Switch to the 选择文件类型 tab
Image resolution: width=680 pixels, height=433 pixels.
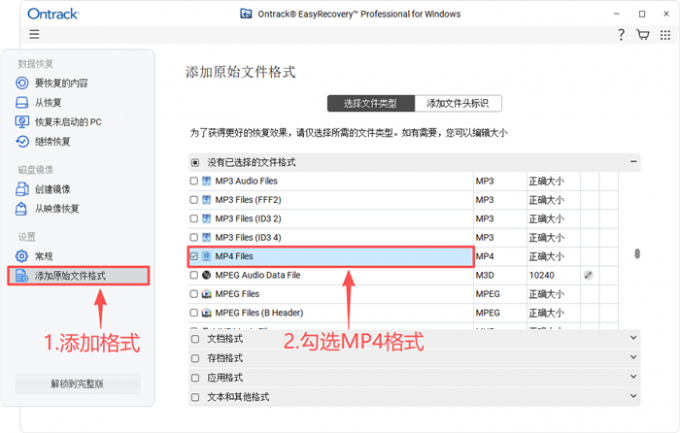point(371,103)
